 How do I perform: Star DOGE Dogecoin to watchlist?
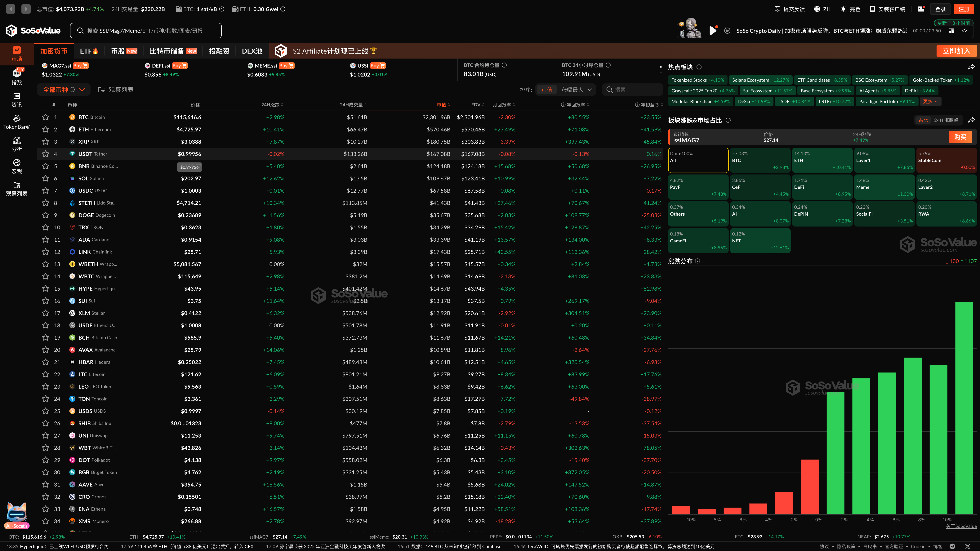point(46,215)
